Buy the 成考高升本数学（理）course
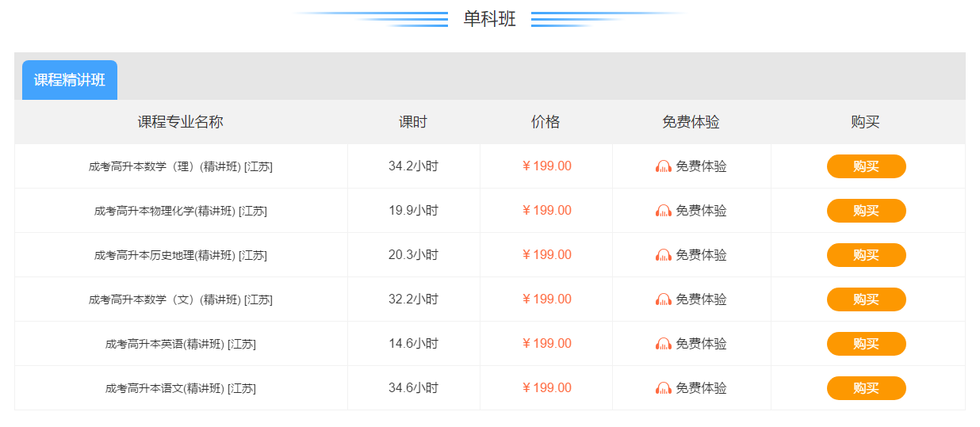This screenshot has width=980, height=427. pos(866,166)
